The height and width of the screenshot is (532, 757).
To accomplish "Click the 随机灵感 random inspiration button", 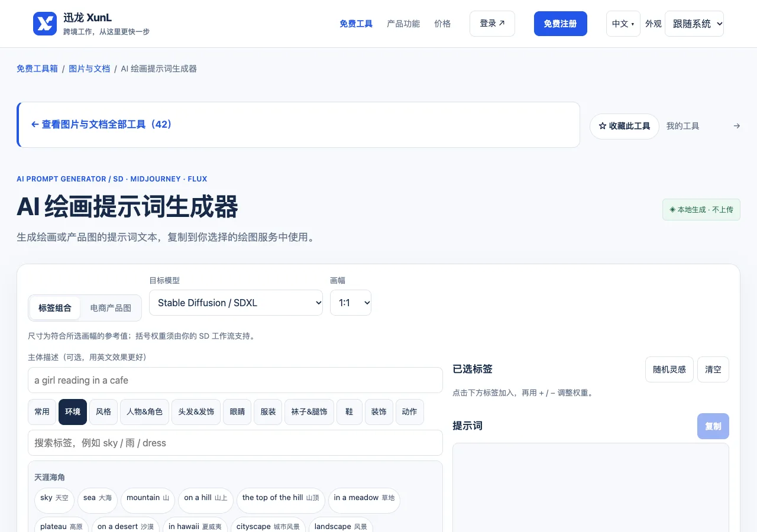I will (669, 369).
